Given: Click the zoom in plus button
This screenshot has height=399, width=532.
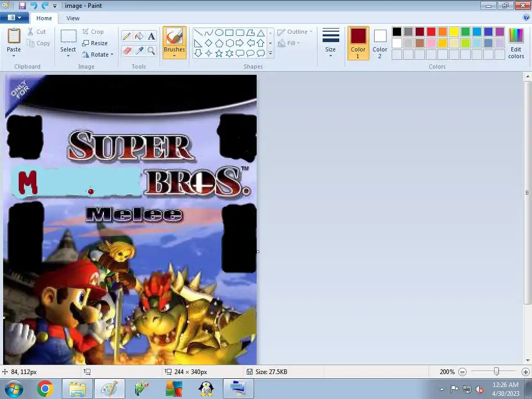Looking at the screenshot, I should pos(526,372).
